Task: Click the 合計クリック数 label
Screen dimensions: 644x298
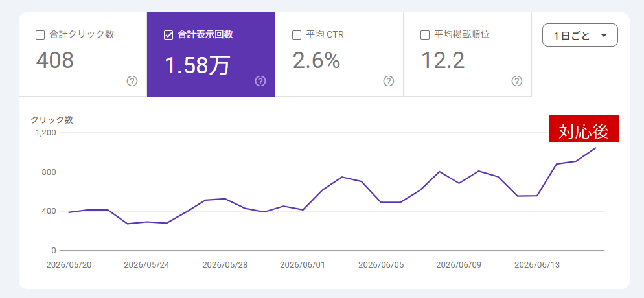Action: pyautogui.click(x=82, y=34)
